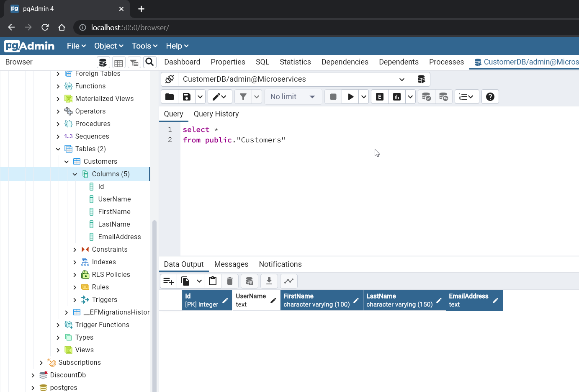Viewport: 579px width, 392px height.
Task: Save the query file
Action: click(x=187, y=97)
